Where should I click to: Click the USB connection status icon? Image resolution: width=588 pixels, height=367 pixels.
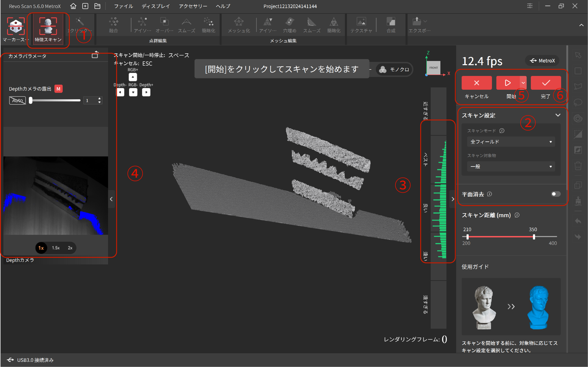(x=10, y=360)
